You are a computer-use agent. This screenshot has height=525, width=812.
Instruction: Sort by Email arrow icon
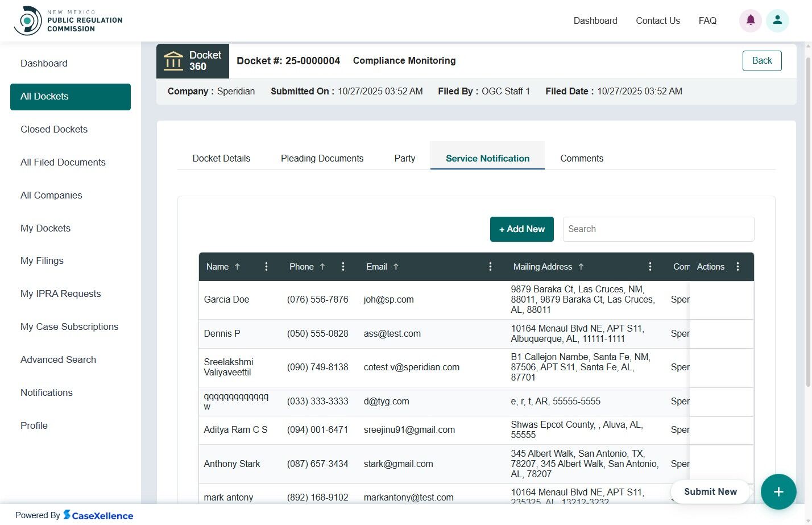tap(396, 267)
